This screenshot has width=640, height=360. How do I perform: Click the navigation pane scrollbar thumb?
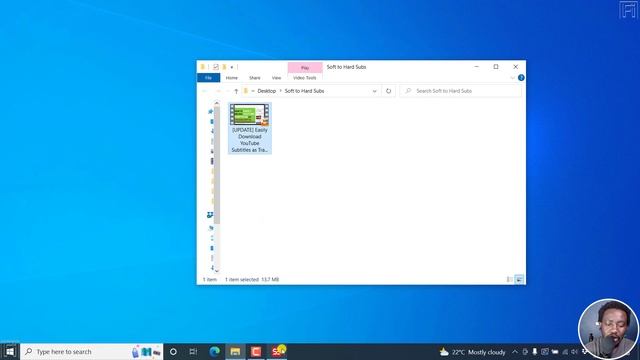pos(217,165)
